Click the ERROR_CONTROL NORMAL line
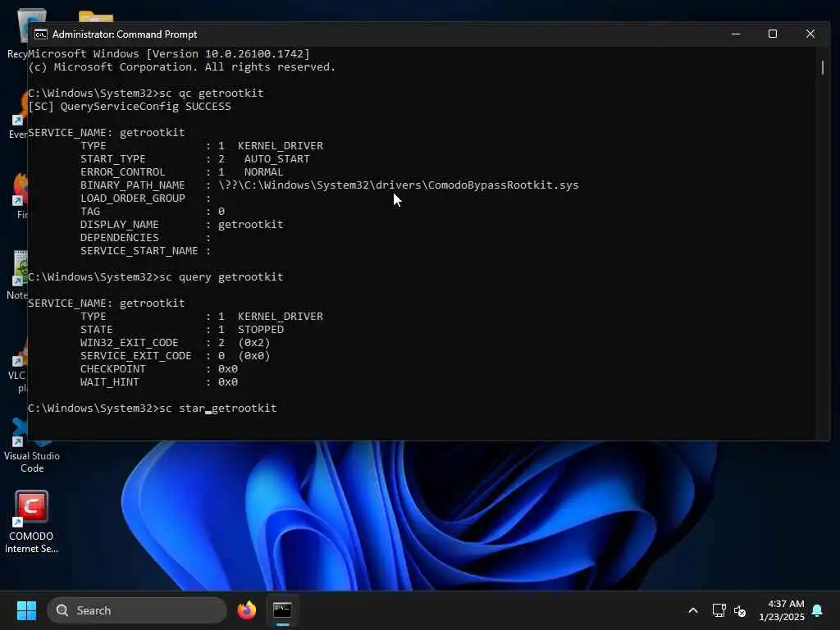Image resolution: width=840 pixels, height=630 pixels. (181, 172)
